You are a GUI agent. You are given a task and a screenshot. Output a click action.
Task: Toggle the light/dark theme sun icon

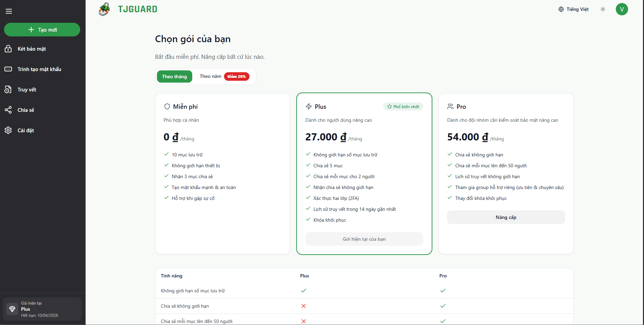click(603, 9)
